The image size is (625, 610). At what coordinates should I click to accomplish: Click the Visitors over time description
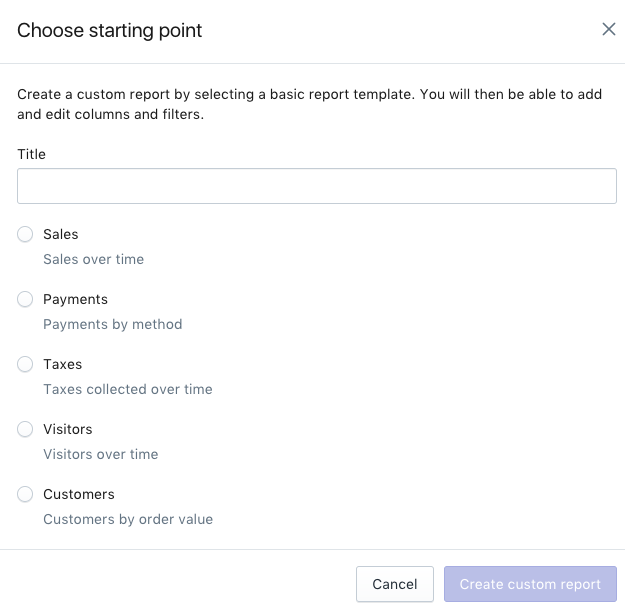(x=100, y=454)
